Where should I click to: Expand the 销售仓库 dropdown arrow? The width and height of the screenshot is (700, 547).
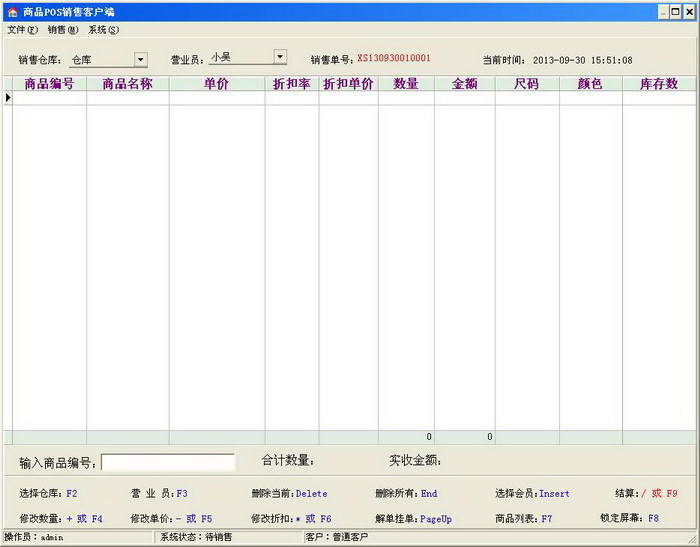pos(140,60)
